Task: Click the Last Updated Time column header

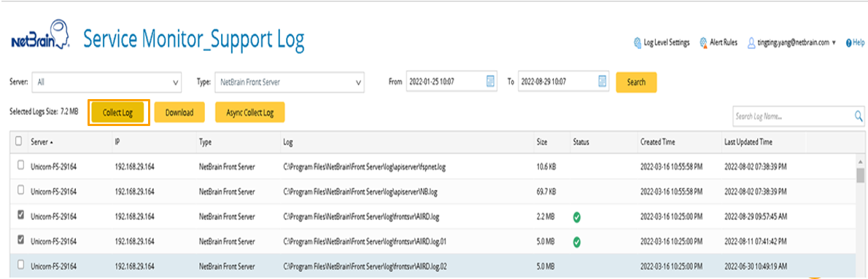Action: (x=748, y=142)
